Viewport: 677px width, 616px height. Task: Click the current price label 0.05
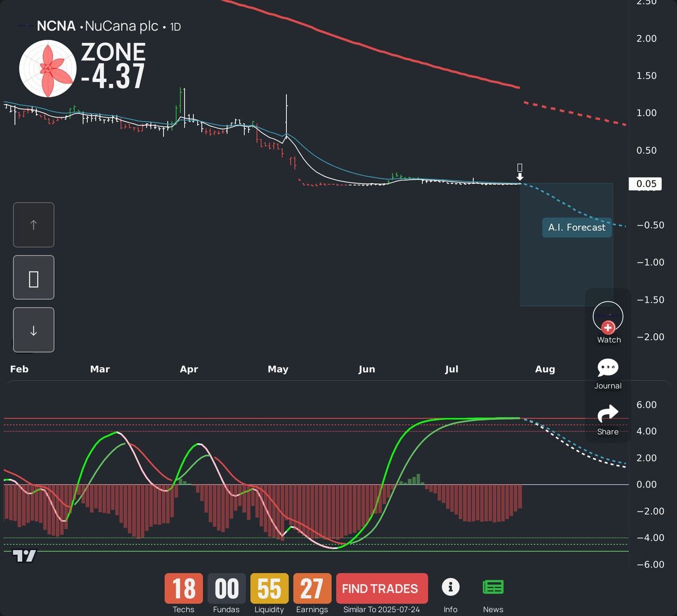(x=645, y=184)
